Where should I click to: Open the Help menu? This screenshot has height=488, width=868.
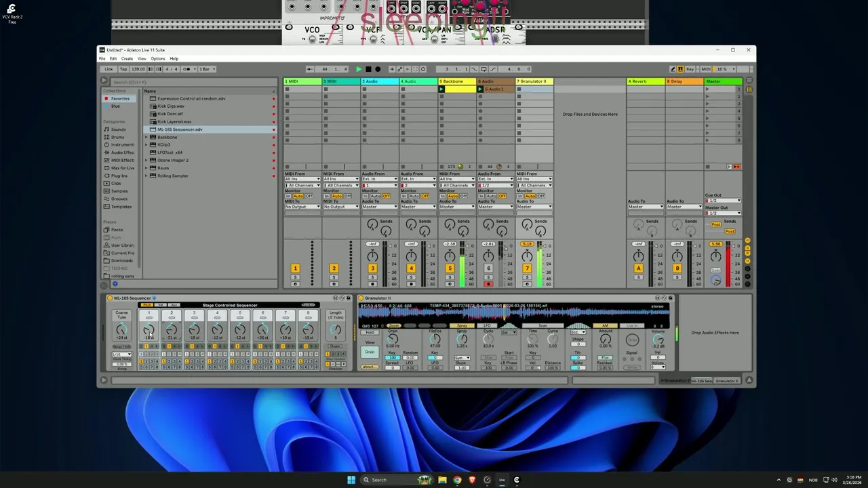174,59
